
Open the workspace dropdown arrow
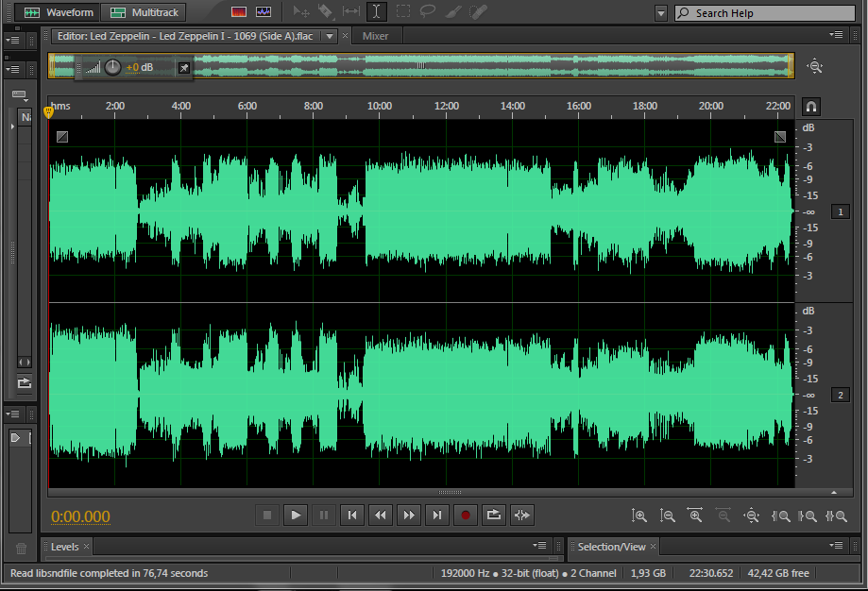(660, 12)
